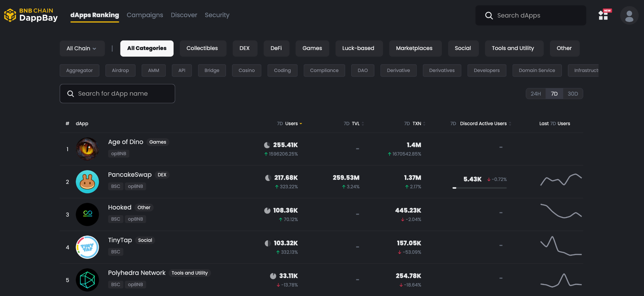
Task: Click the PancakeSwap bunny icon
Action: [x=87, y=182]
